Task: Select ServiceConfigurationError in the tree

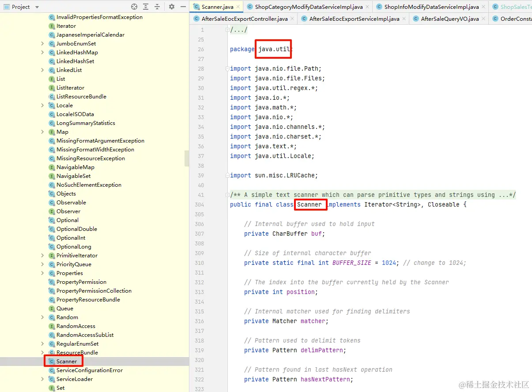Action: coord(90,370)
